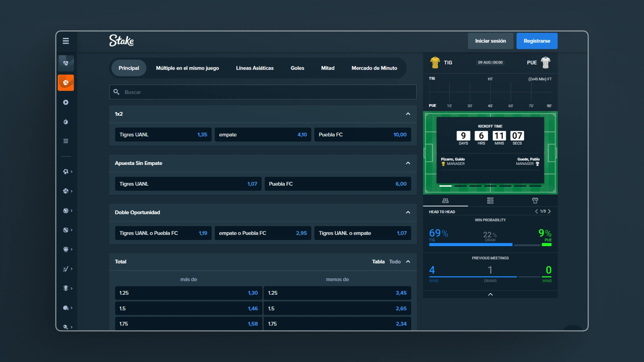The height and width of the screenshot is (362, 644).
Task: Open the lineups shirt tab icon
Action: [535, 200]
